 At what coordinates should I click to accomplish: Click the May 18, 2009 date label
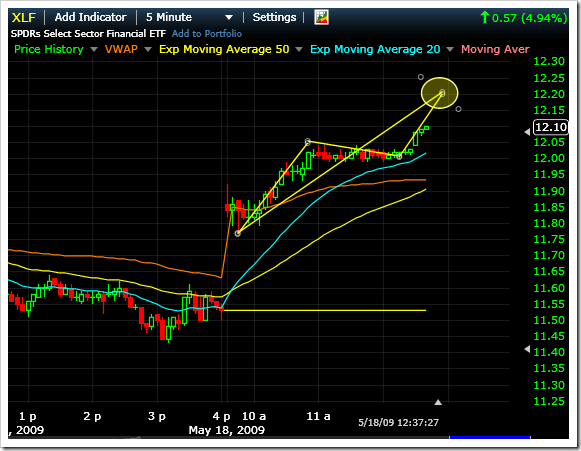click(x=226, y=430)
